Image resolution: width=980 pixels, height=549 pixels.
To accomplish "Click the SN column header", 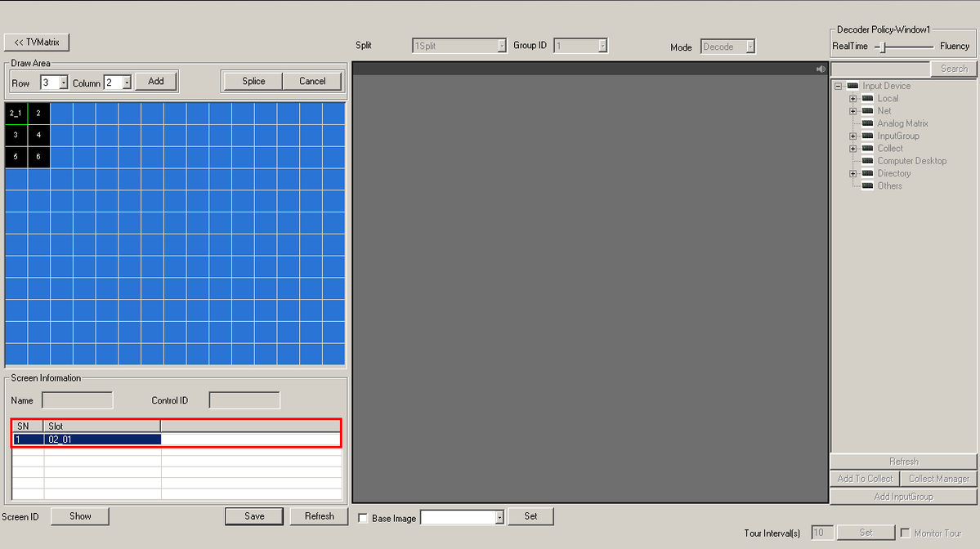I will 28,426.
